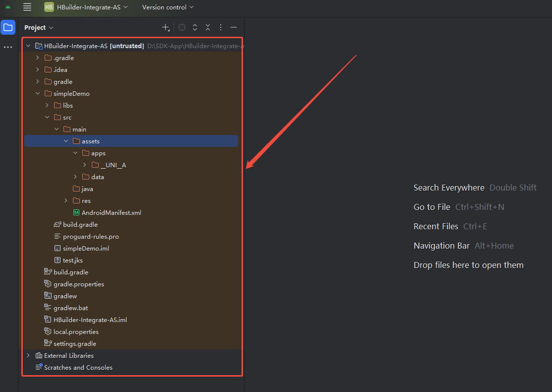
Task: Open the HBuilder-Integrate-AS project dropdown
Action: [86, 7]
